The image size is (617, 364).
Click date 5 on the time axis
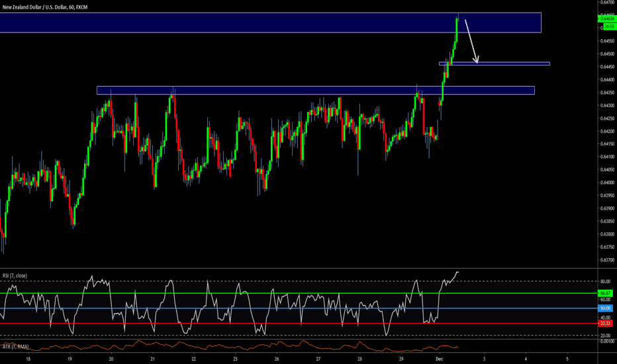point(567,359)
